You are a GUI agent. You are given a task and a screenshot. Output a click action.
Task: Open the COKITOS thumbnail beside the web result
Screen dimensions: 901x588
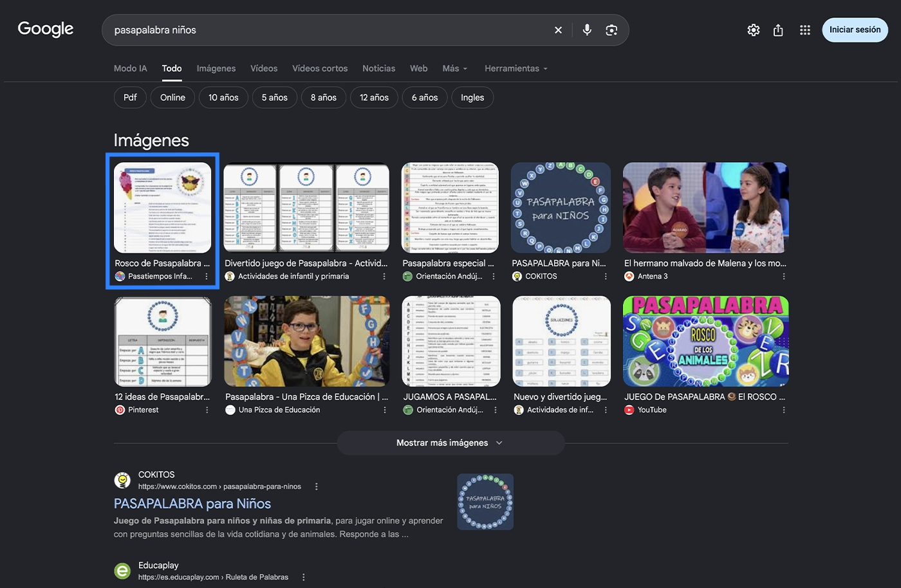pyautogui.click(x=485, y=502)
